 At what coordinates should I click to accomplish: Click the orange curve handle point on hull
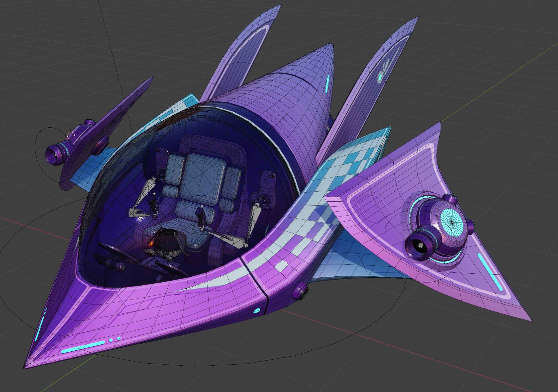pyautogui.click(x=201, y=284)
